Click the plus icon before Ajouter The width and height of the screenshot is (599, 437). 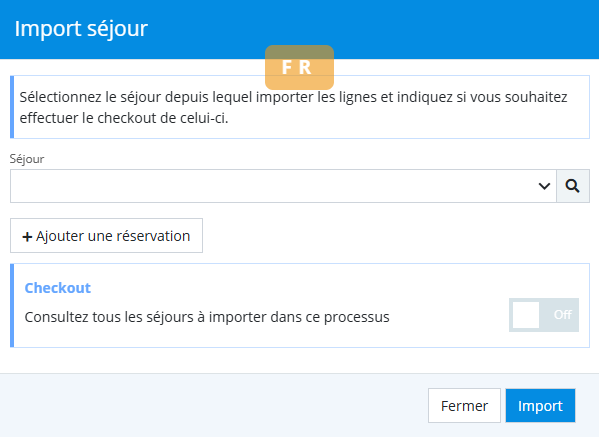click(x=27, y=237)
